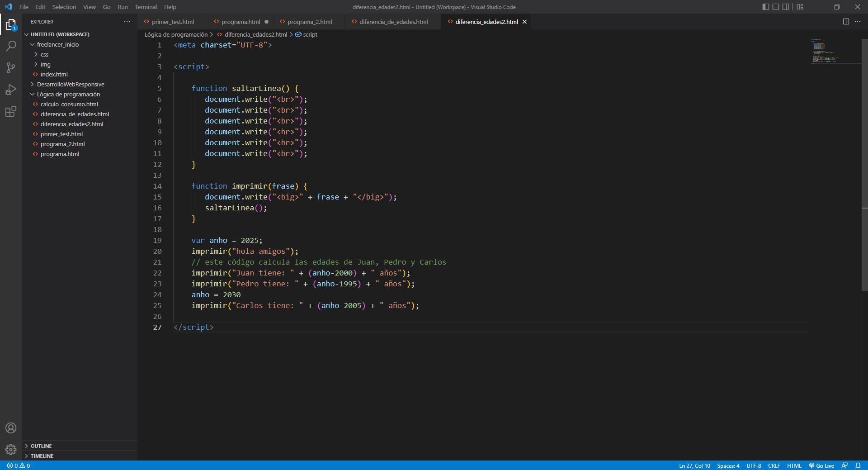Open the notifications bell icon

click(x=858, y=465)
